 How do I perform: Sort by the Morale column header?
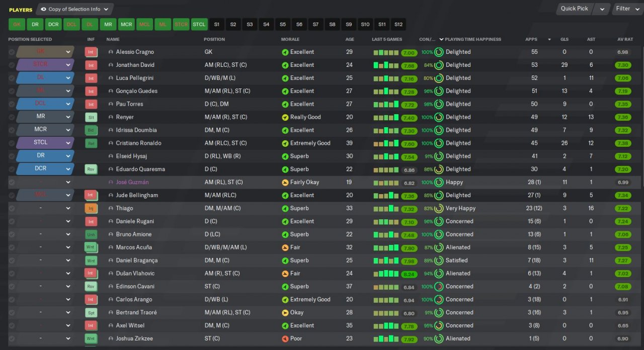(290, 39)
